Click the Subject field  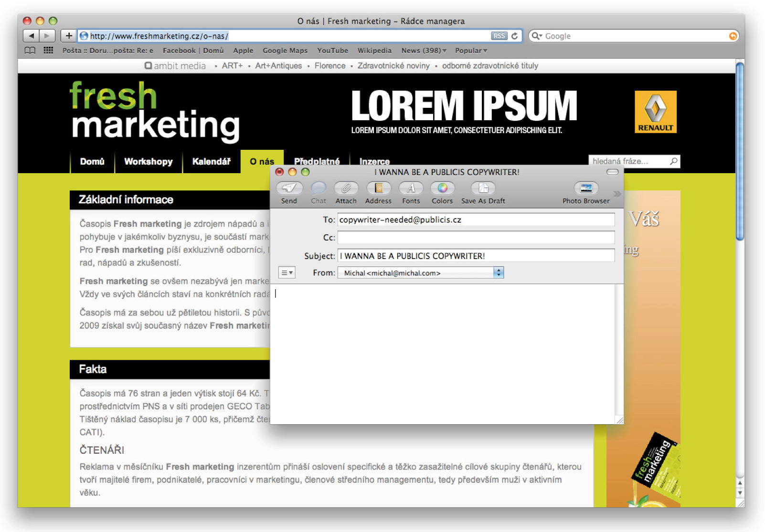[x=476, y=256]
